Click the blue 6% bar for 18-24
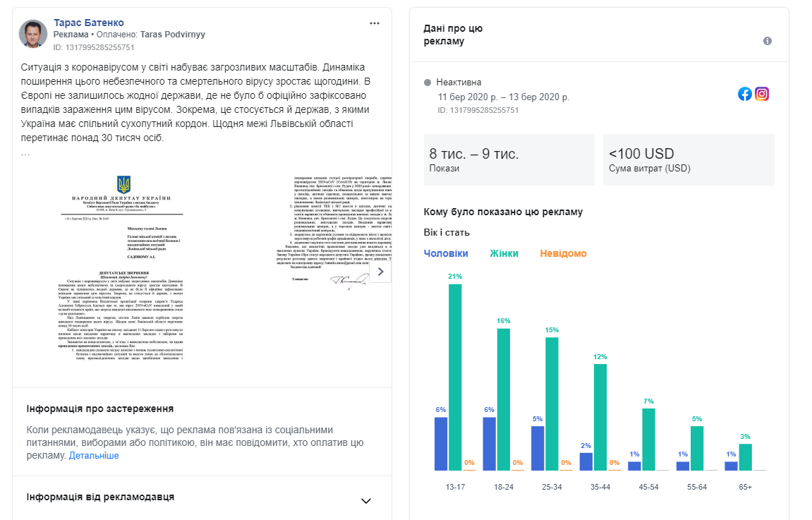The height and width of the screenshot is (520, 812). pos(490,444)
